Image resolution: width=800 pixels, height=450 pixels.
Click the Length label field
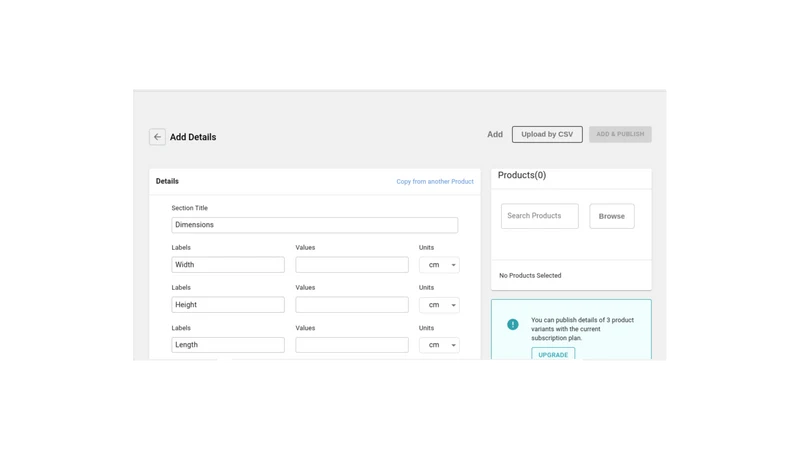coord(228,345)
